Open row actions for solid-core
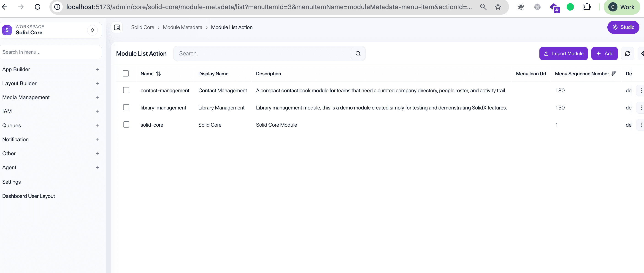Viewport: 644px width, 273px height. 641,125
